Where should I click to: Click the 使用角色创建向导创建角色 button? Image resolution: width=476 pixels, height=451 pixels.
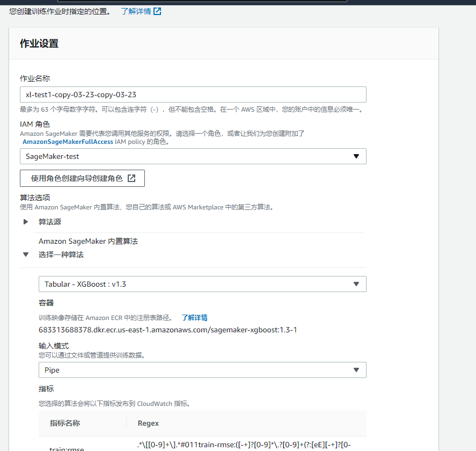click(82, 178)
